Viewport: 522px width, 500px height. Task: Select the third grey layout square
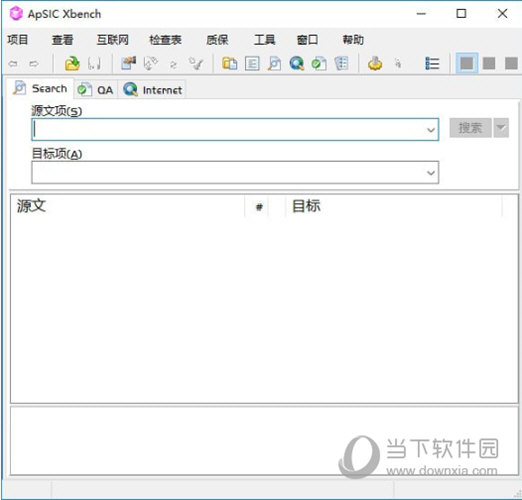coord(511,63)
